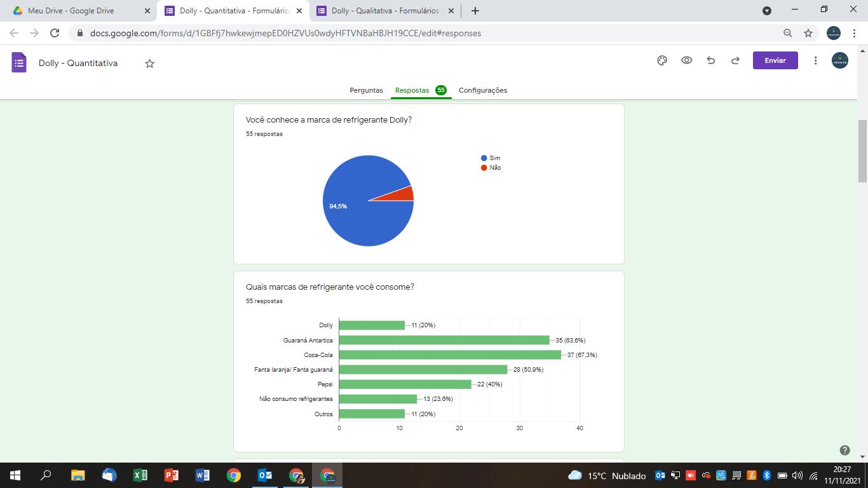The width and height of the screenshot is (868, 488).
Task: Click the Não legend red dot
Action: click(484, 168)
